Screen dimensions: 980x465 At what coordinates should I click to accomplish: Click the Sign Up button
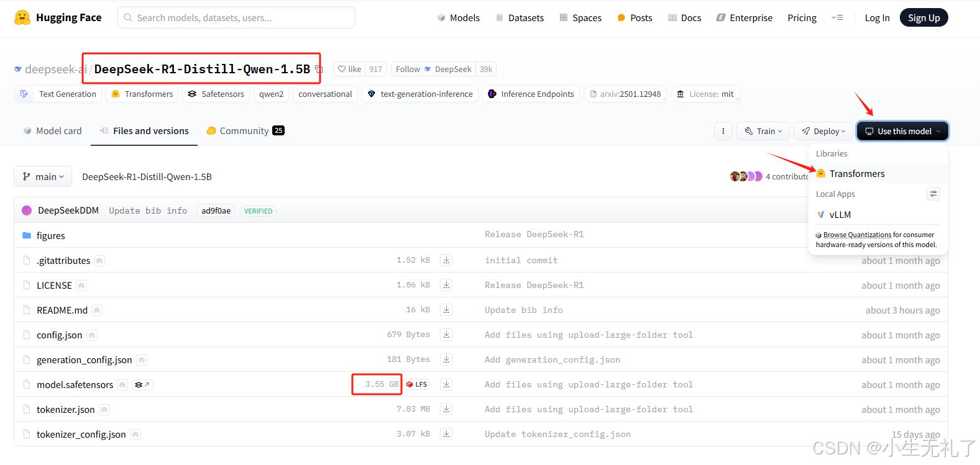[923, 17]
